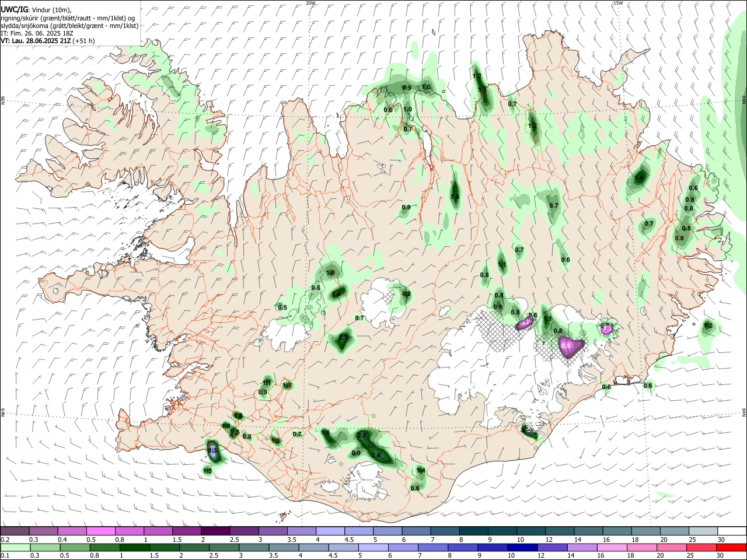Click the crimson 25 mm rain swatch

point(701,548)
